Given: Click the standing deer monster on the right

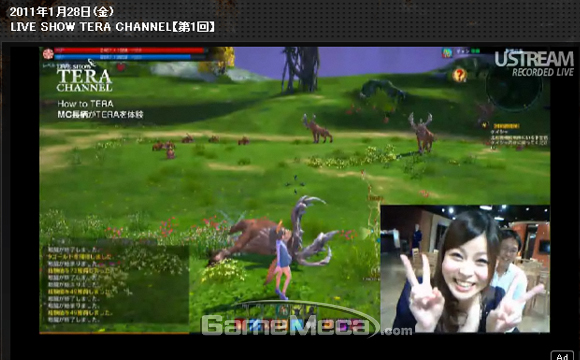Looking at the screenshot, I should (422, 132).
